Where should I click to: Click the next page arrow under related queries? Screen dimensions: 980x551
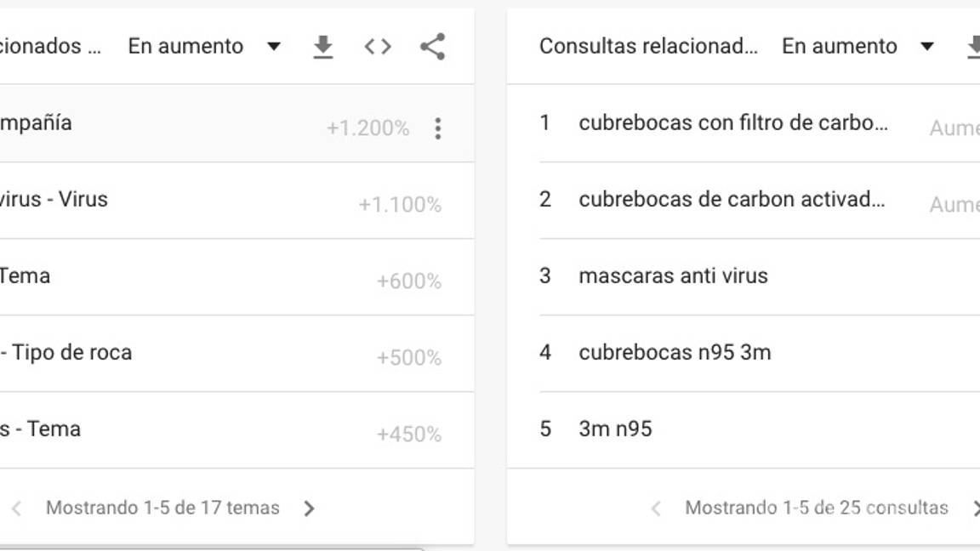(976, 508)
